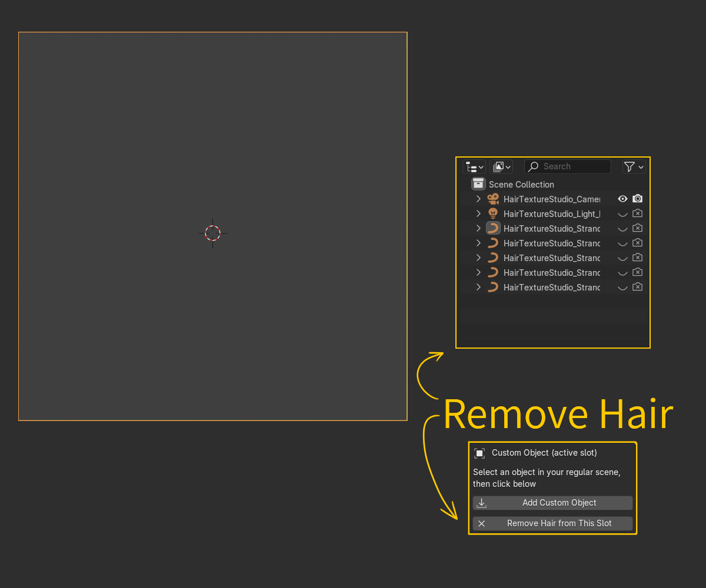Click the Scene Collection archive box icon

click(x=478, y=184)
